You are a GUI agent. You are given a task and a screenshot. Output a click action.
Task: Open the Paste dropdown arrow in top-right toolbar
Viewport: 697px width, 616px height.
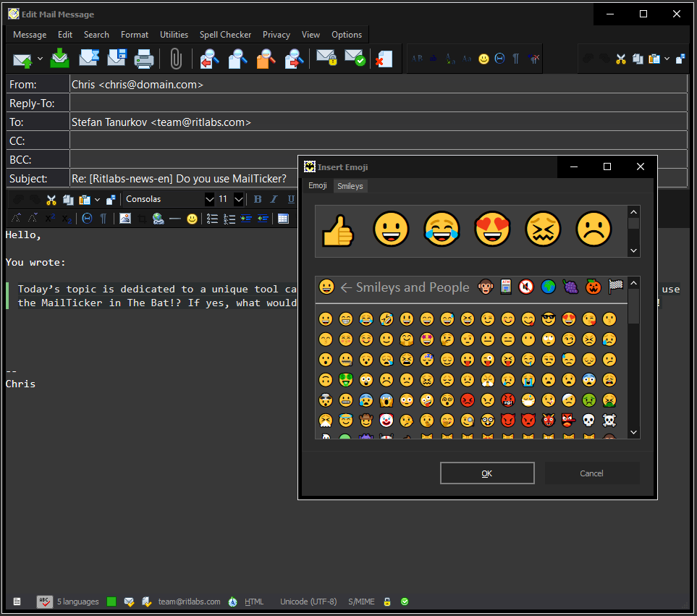click(667, 59)
